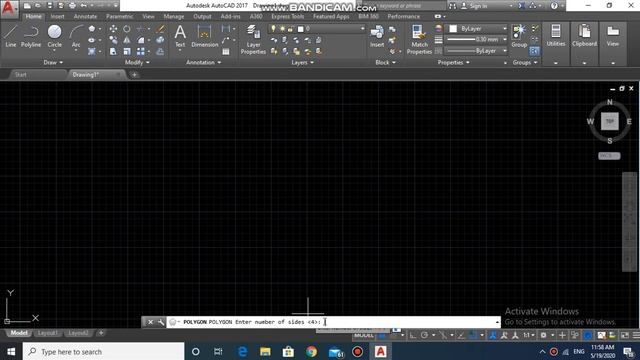Click Match Properties tool
The height and width of the screenshot is (360, 640).
pyautogui.click(x=419, y=39)
